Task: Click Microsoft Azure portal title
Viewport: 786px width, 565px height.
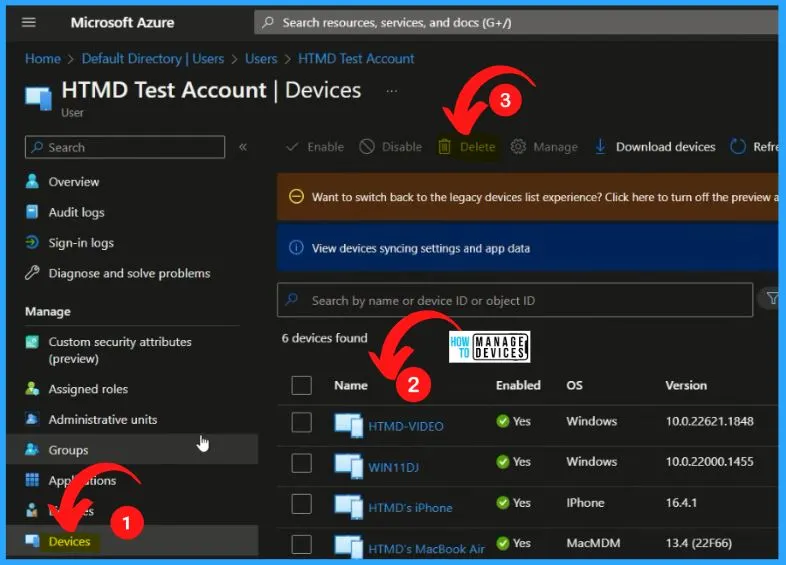Action: pos(122,23)
